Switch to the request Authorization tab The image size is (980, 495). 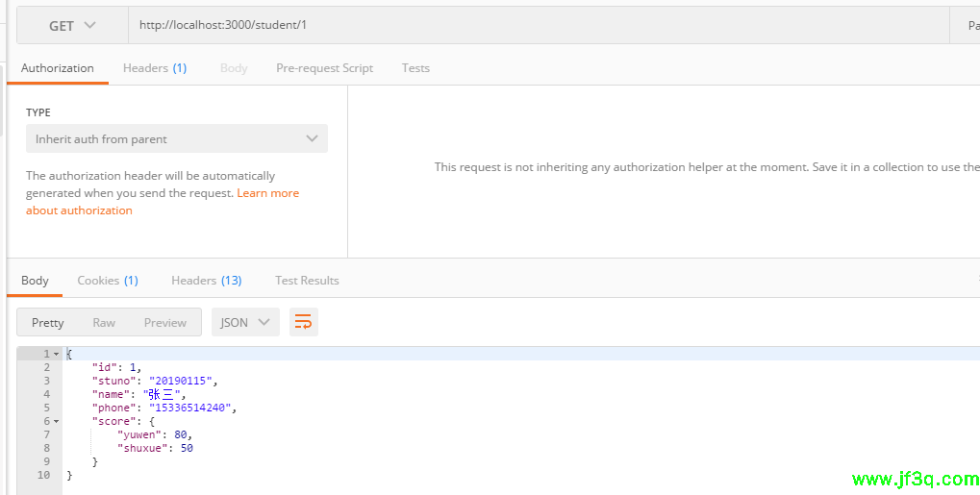(x=58, y=68)
